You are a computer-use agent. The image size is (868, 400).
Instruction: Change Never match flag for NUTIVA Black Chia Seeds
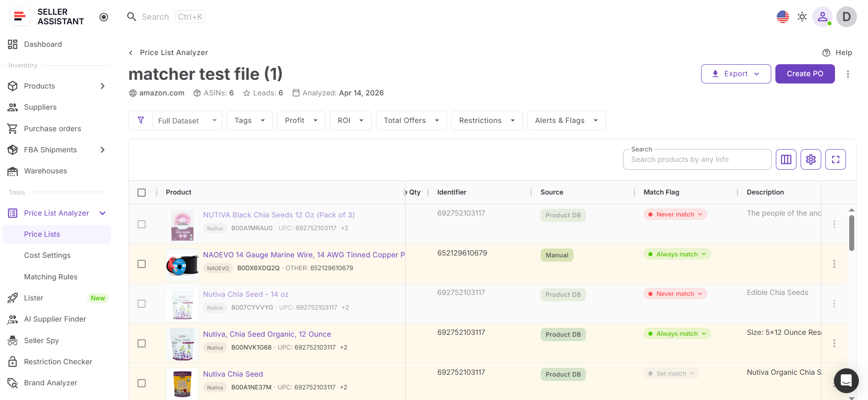pos(675,214)
